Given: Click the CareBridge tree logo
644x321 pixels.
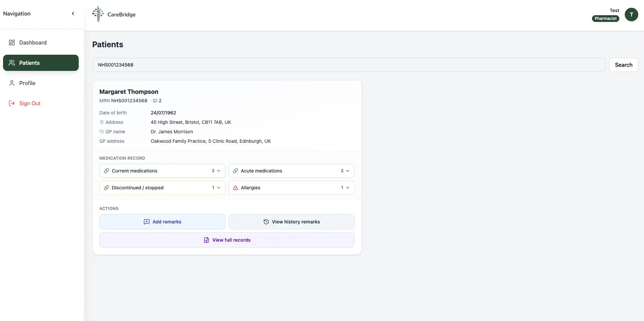Looking at the screenshot, I should (x=98, y=14).
